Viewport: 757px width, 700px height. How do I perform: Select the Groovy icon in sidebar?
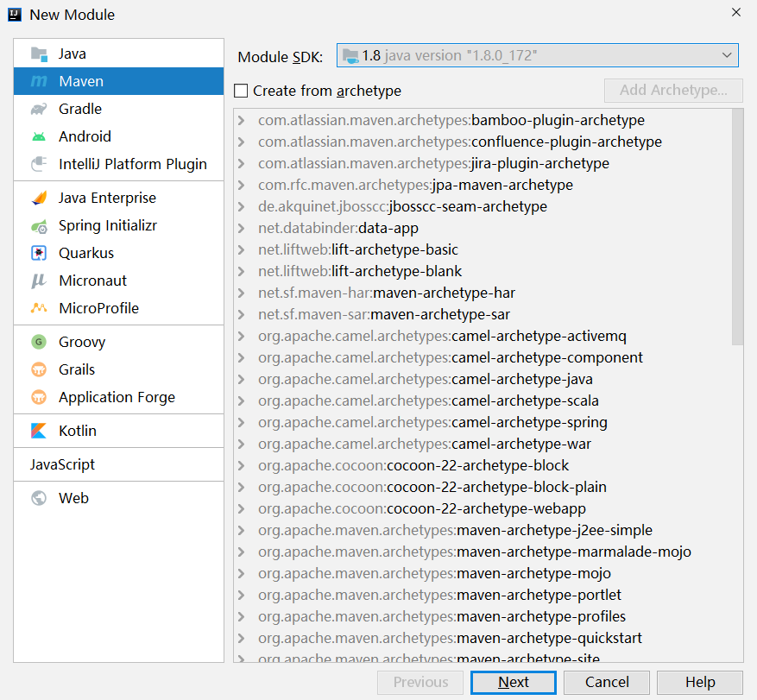tap(39, 342)
